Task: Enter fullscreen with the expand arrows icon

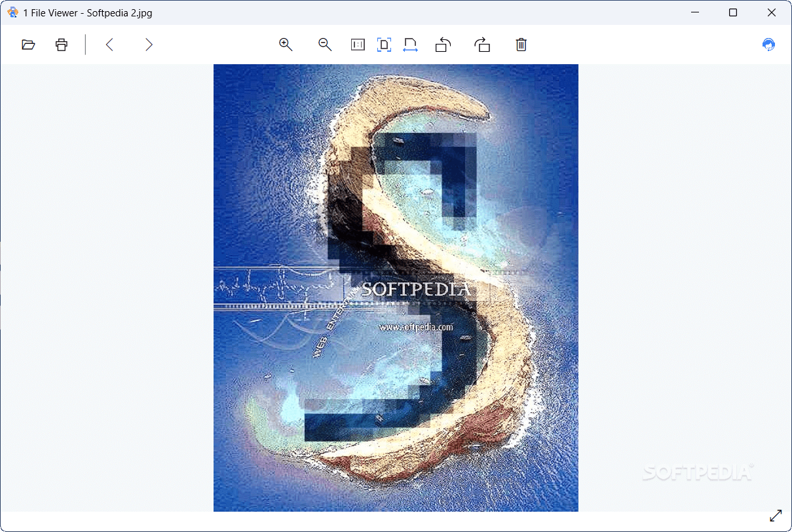Action: tap(776, 516)
